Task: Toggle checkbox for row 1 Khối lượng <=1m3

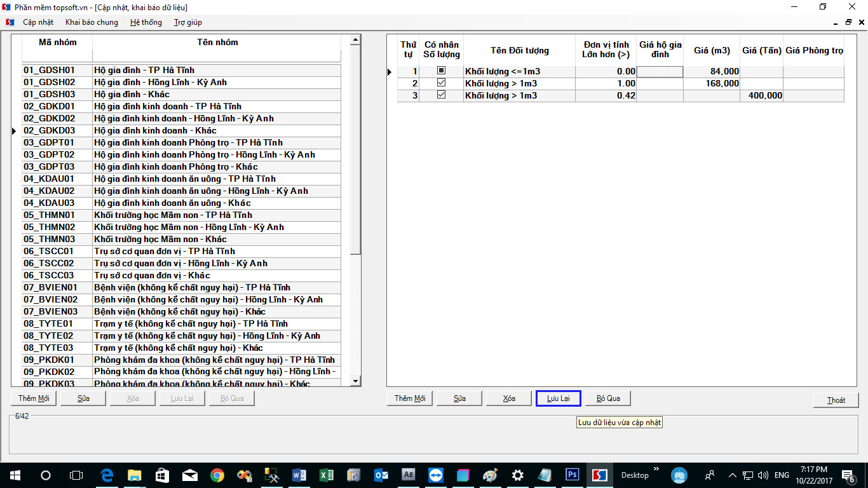Action: [x=441, y=71]
